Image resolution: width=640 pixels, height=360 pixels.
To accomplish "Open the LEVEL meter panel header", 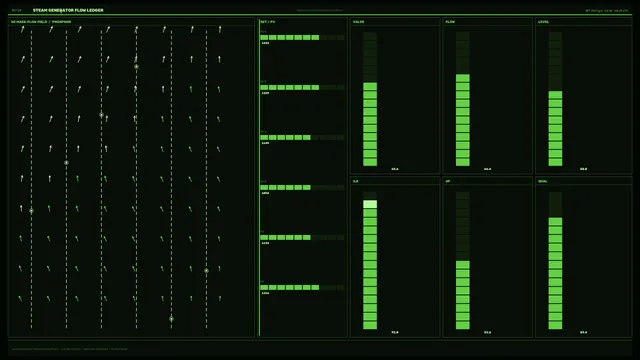I will click(x=543, y=22).
